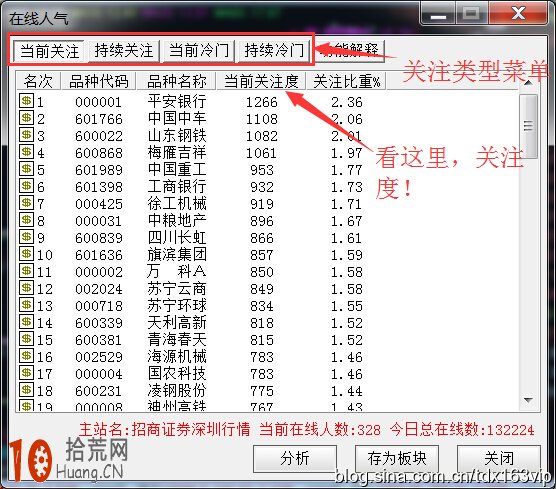This screenshot has height=489, width=556.
Task: Click the dollar icon beside 苏宁云商
Action: pos(26,288)
